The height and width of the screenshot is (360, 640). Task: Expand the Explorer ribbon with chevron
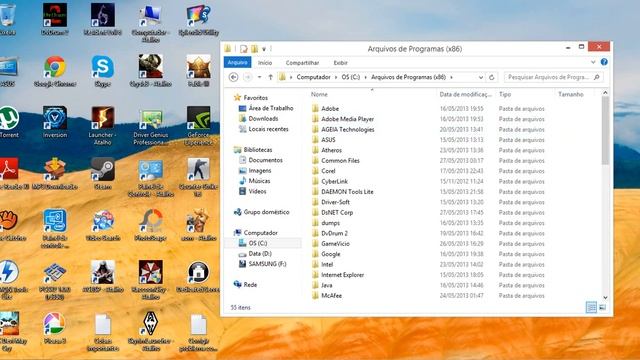[593, 62]
